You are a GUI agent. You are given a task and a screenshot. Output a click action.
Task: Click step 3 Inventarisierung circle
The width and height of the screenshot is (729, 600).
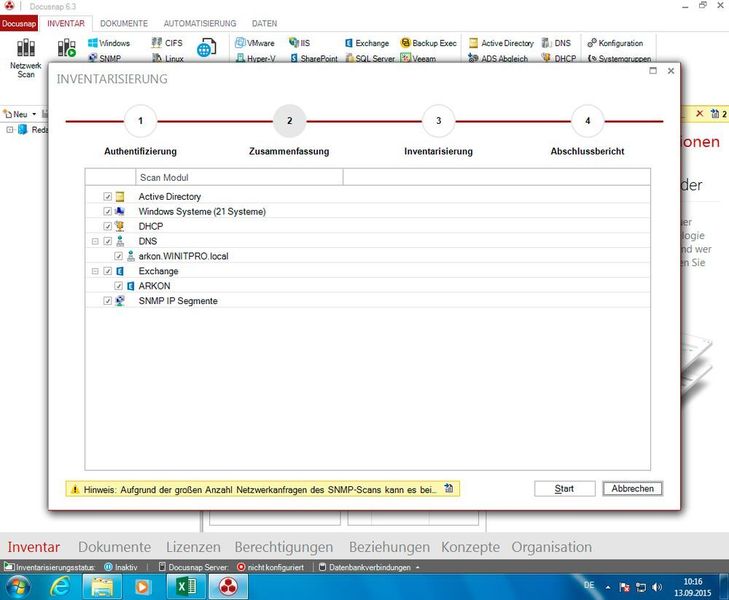pos(438,121)
